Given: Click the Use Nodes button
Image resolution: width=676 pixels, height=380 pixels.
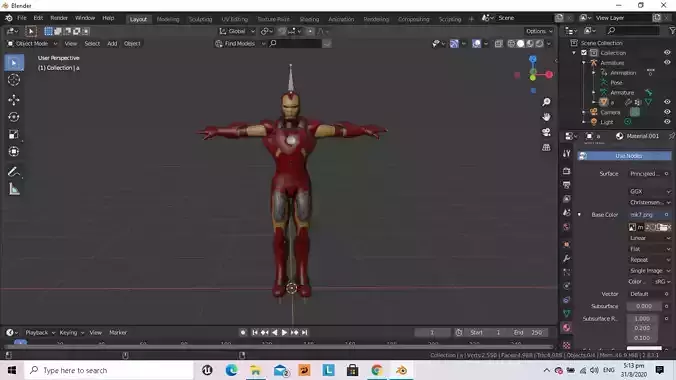Looking at the screenshot, I should [x=624, y=156].
